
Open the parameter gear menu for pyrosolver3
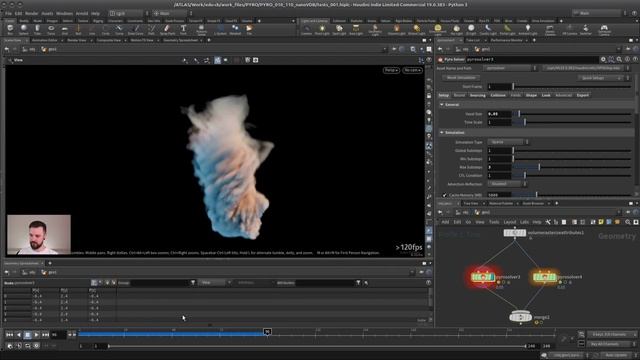coord(603,60)
